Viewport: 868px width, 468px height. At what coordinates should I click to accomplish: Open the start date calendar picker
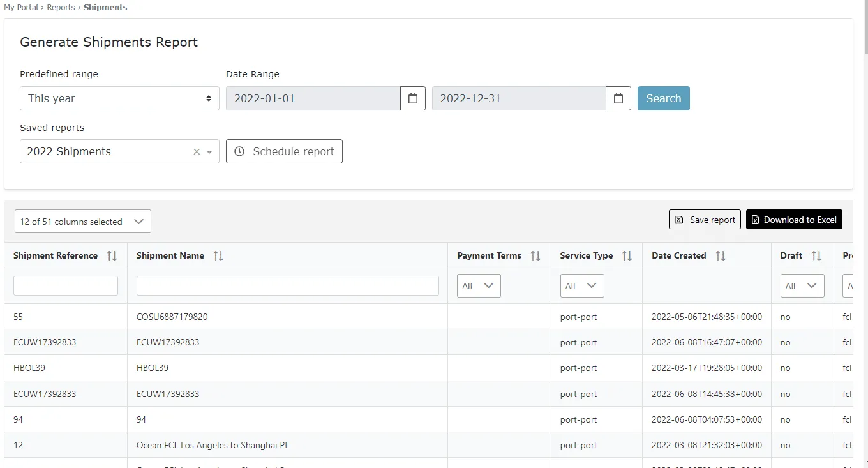(x=413, y=98)
